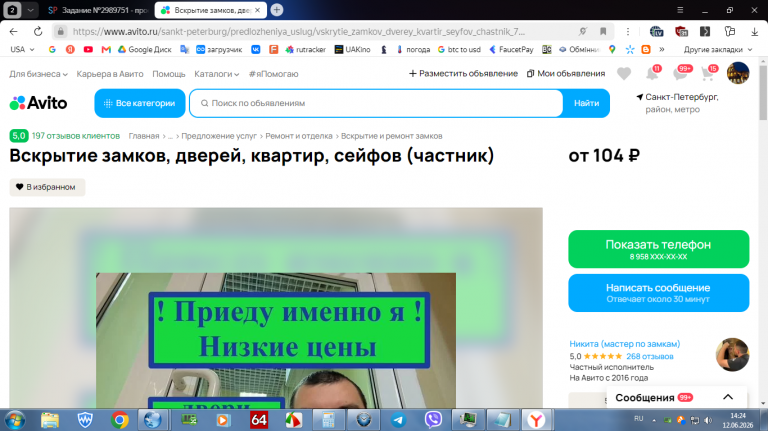Open the seller's 268 отзывов link
This screenshot has width=768, height=431.
coord(649,356)
